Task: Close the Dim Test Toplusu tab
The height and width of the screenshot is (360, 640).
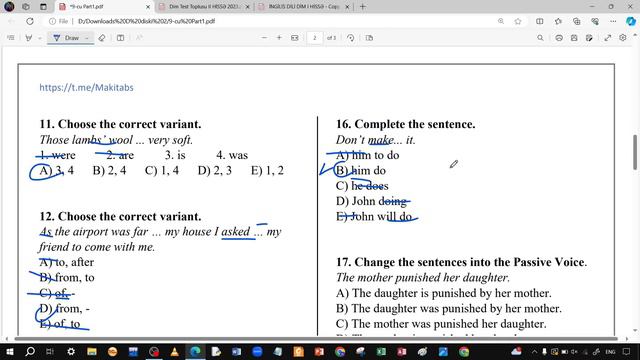Action: coord(247,7)
